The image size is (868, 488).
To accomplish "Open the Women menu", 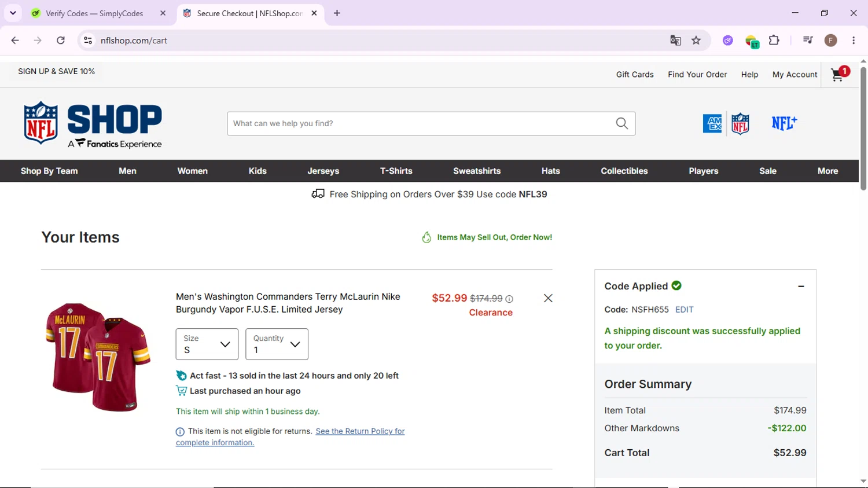I will click(x=192, y=171).
